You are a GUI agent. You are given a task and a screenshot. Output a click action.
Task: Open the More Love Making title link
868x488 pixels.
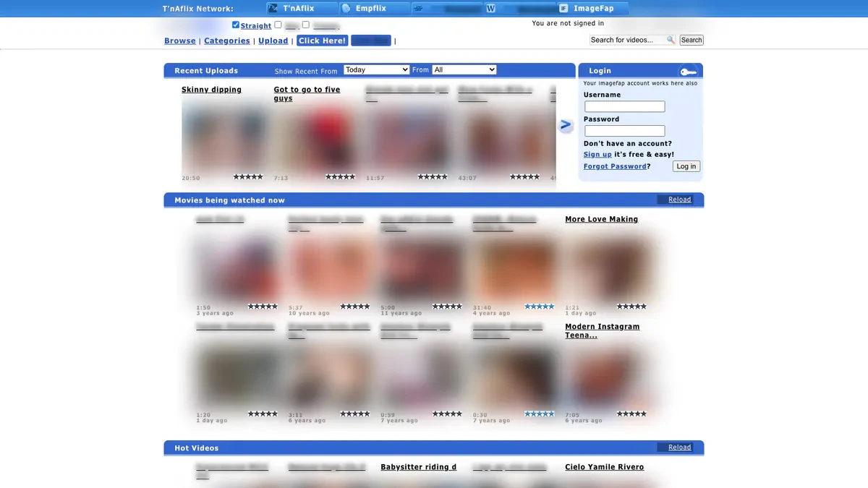coord(602,219)
